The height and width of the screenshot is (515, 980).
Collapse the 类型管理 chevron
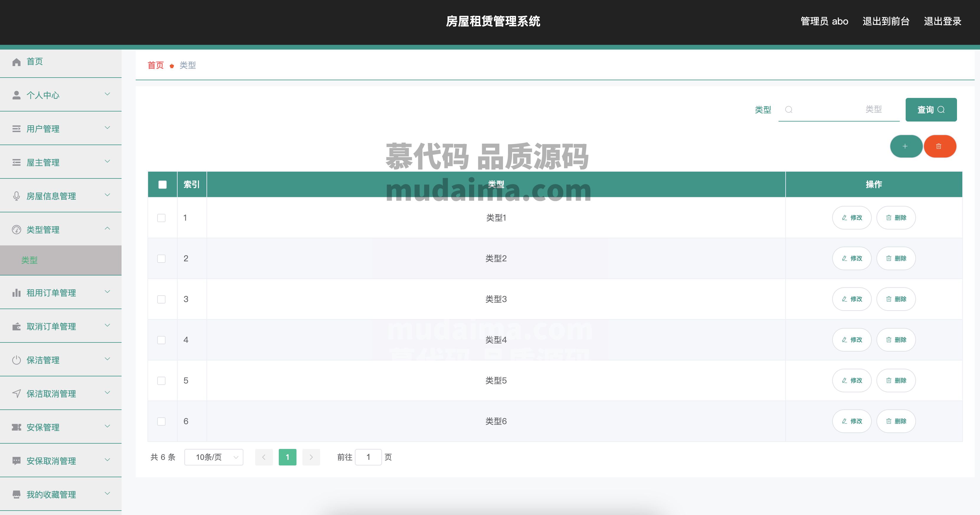point(107,228)
